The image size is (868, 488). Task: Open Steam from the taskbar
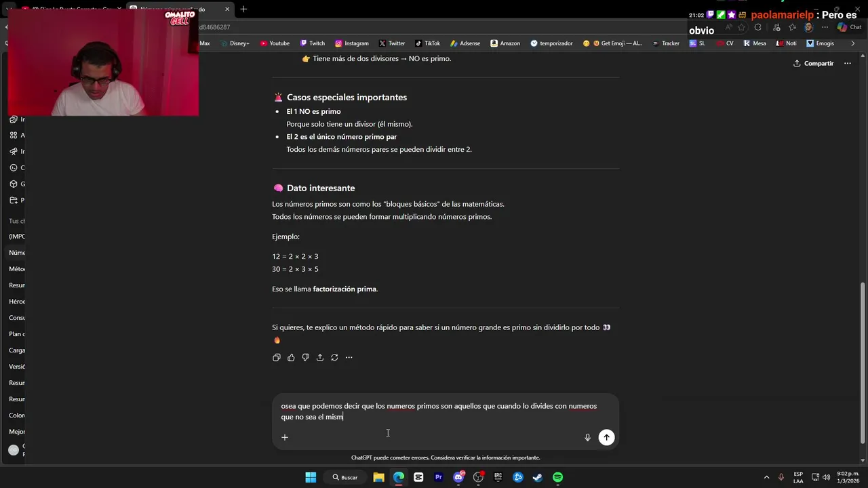(538, 477)
